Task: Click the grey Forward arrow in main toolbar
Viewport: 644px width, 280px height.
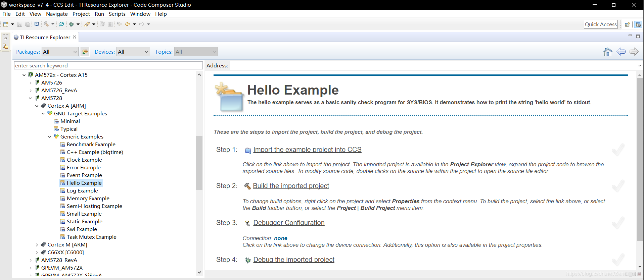Action: pyautogui.click(x=142, y=24)
